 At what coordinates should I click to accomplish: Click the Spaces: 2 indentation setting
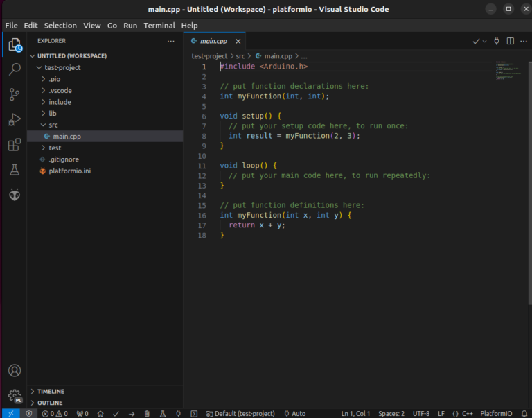[391, 413]
